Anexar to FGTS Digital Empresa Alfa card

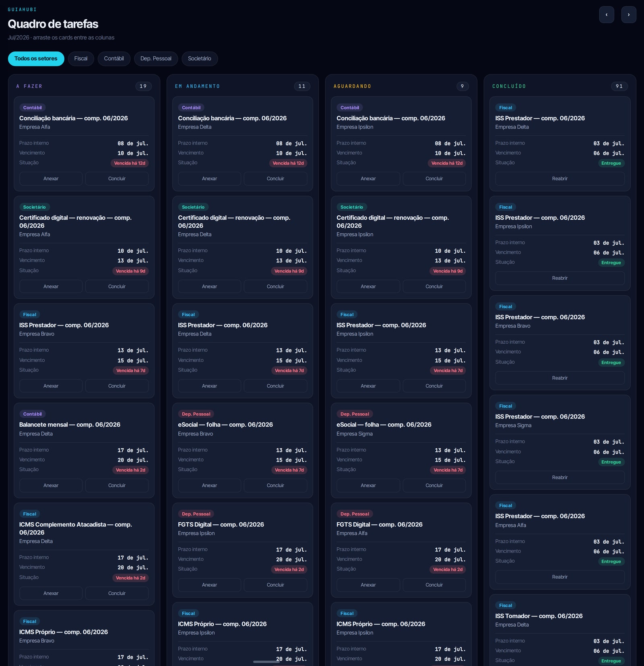coord(368,585)
